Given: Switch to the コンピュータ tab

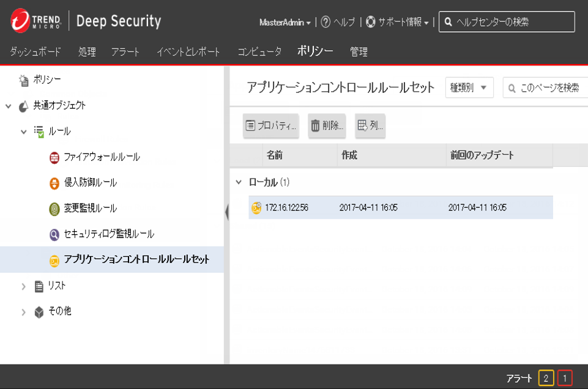Looking at the screenshot, I should pos(259,52).
